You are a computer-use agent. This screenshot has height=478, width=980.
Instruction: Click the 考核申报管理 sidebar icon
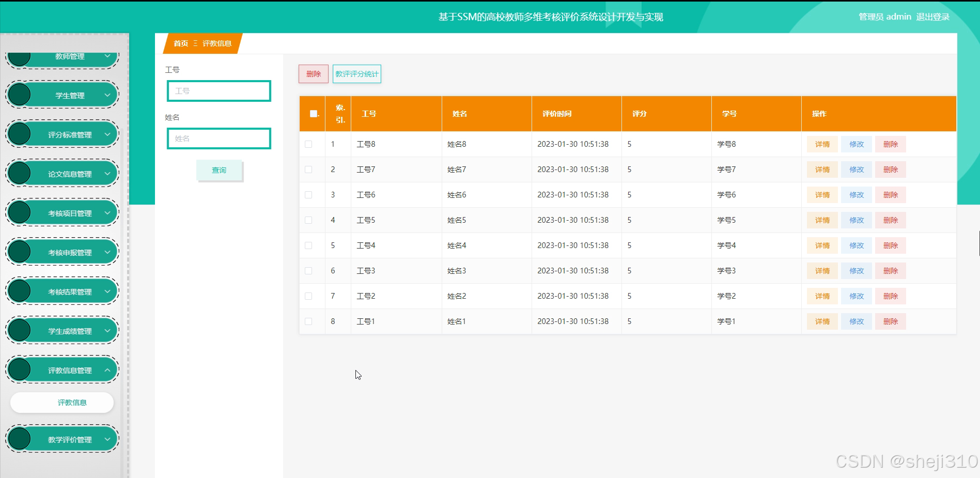click(x=19, y=251)
